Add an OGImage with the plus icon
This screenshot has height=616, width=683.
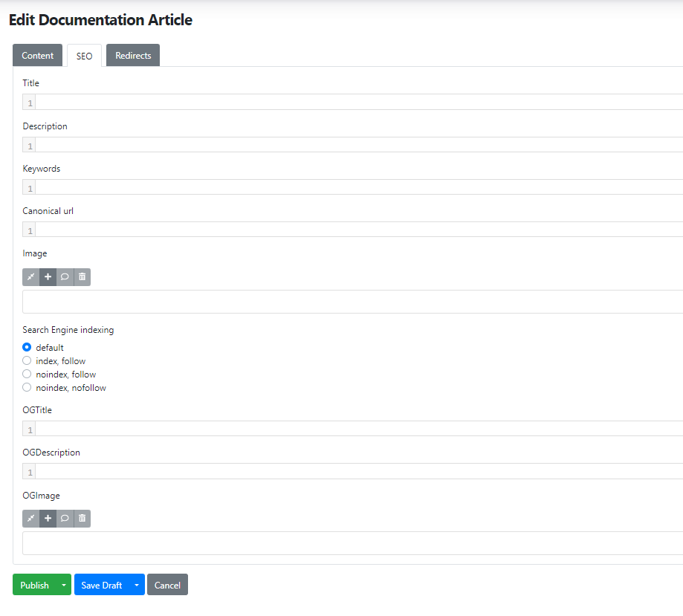(x=48, y=519)
